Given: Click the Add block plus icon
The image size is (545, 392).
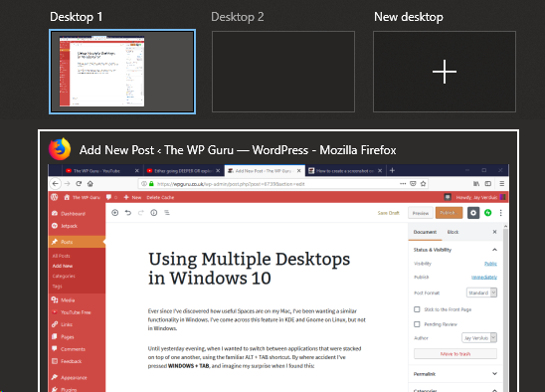Looking at the screenshot, I should coord(114,213).
